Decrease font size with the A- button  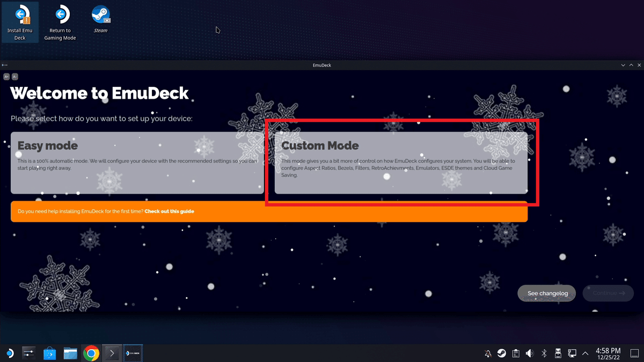point(15,77)
